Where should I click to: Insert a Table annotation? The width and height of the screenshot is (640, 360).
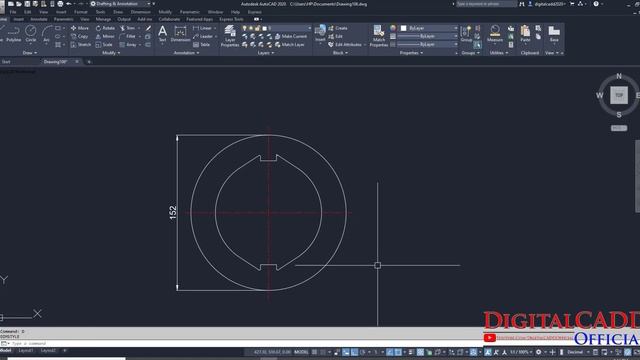tap(201, 44)
